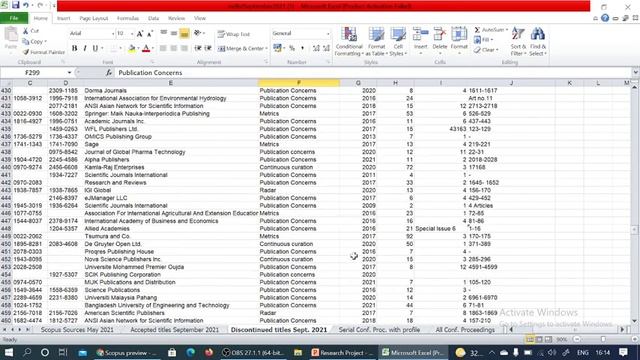Open 'Scopus Sources May 2021' sheet tab
Viewport: 640px width, 360px height.
pos(77,329)
